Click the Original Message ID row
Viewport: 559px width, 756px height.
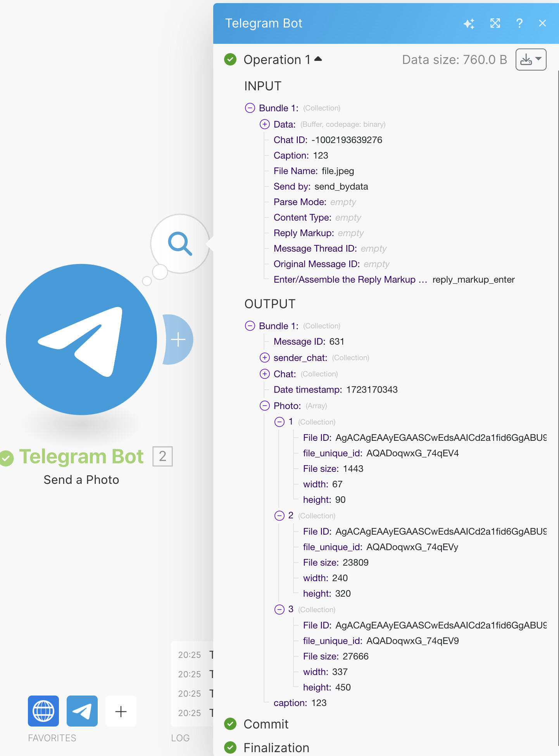(x=331, y=264)
